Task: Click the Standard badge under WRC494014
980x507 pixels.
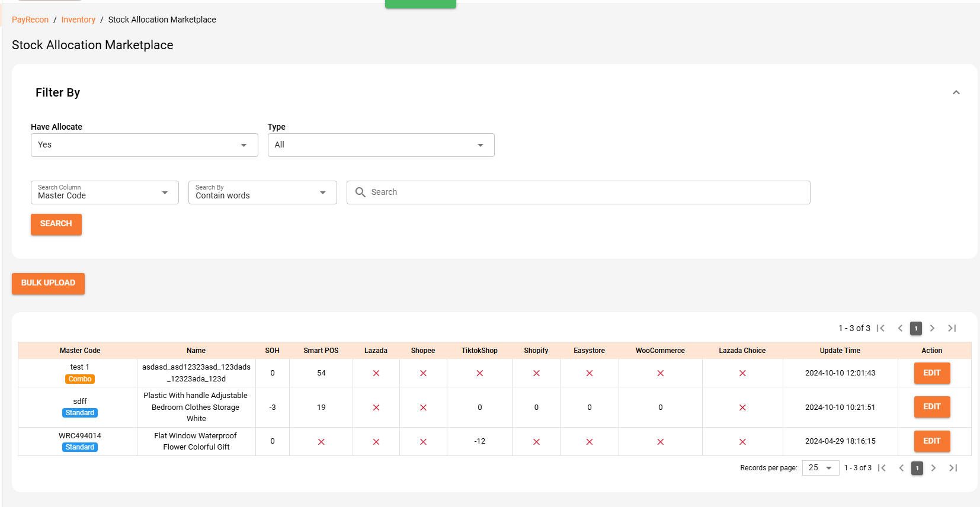Action: (x=80, y=447)
